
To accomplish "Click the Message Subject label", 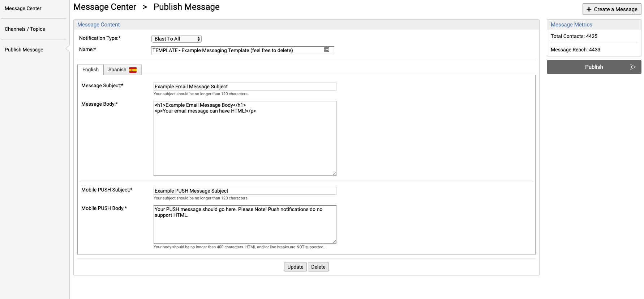I will point(102,85).
